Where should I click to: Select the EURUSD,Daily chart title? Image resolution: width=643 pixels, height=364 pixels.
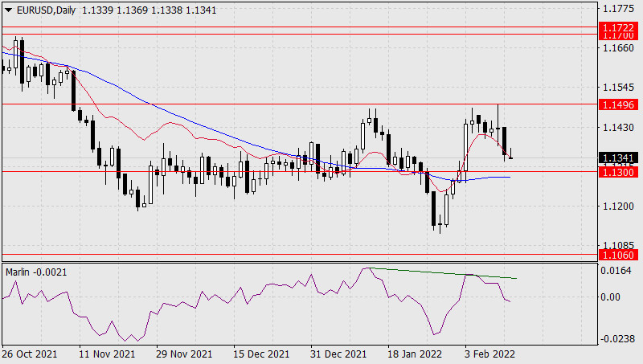click(46, 10)
